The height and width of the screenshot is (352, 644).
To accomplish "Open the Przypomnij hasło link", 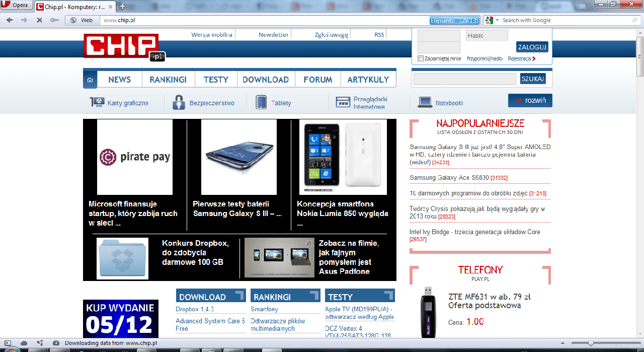I will click(485, 58).
